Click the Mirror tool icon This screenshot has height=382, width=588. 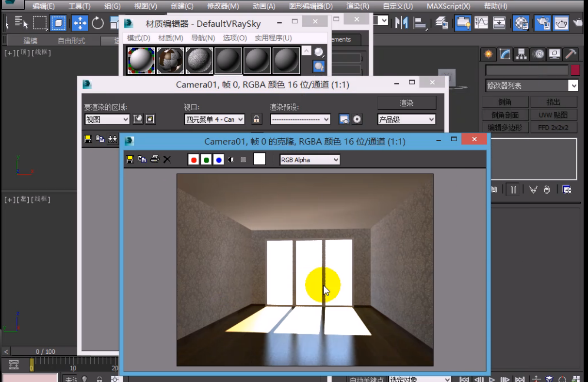coord(401,23)
